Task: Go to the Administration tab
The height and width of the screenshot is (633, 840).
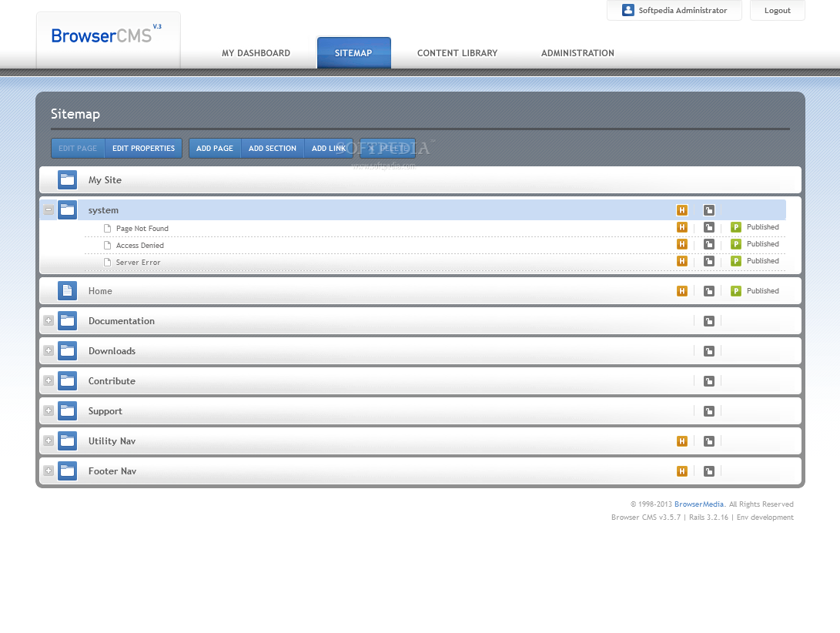Action: [577, 53]
